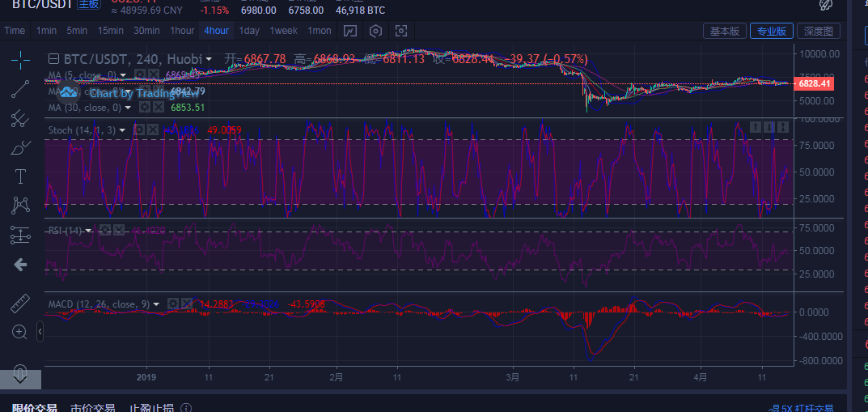
Task: Select the 1day interval
Action: (249, 31)
